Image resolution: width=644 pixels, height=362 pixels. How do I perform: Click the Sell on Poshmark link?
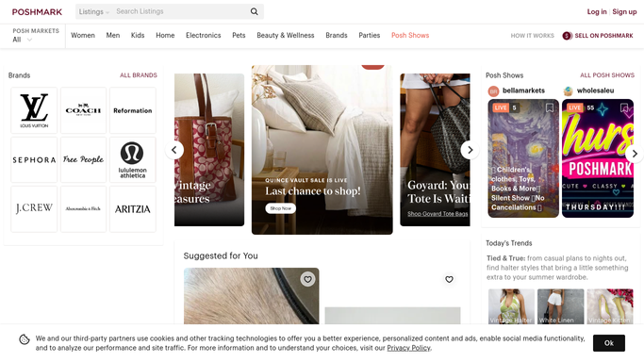coord(603,36)
